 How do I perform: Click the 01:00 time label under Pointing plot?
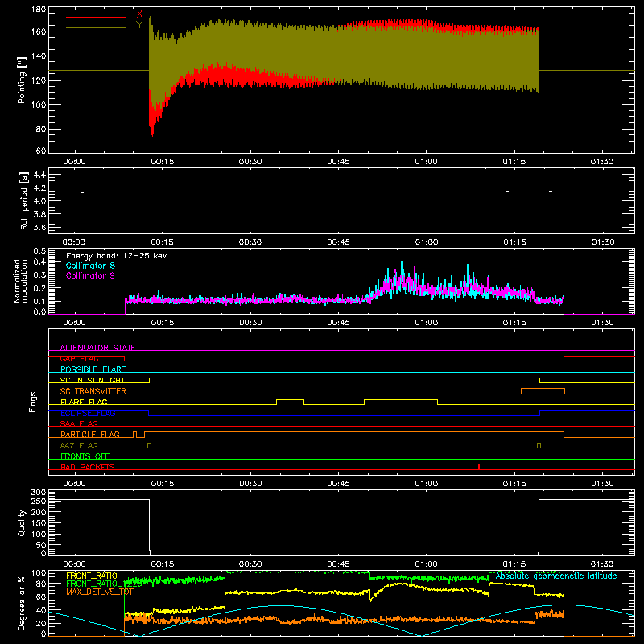pyautogui.click(x=427, y=162)
